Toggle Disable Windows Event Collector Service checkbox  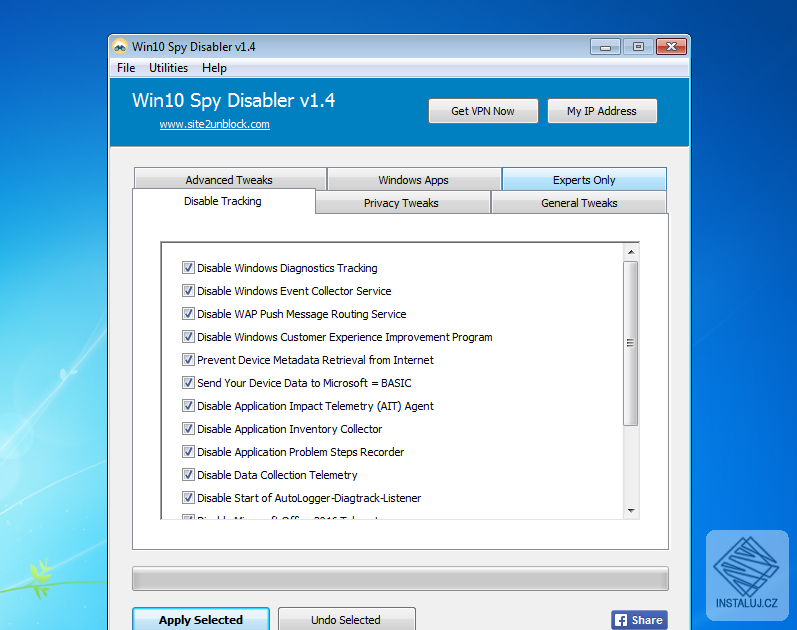tap(188, 290)
